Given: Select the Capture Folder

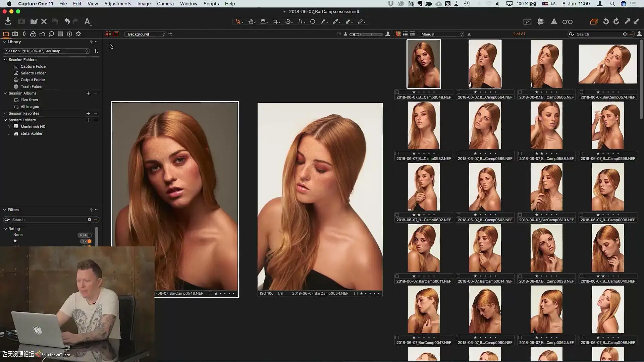Looking at the screenshot, I should pyautogui.click(x=34, y=66).
